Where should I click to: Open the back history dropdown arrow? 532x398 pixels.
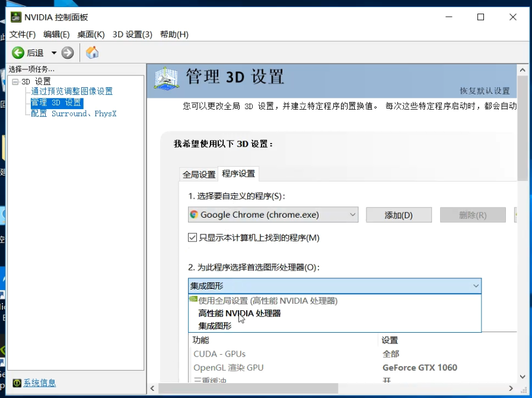coord(54,53)
